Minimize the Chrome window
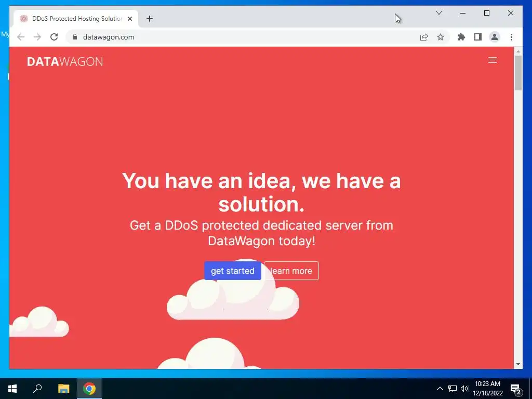The image size is (532, 399). coord(463,13)
